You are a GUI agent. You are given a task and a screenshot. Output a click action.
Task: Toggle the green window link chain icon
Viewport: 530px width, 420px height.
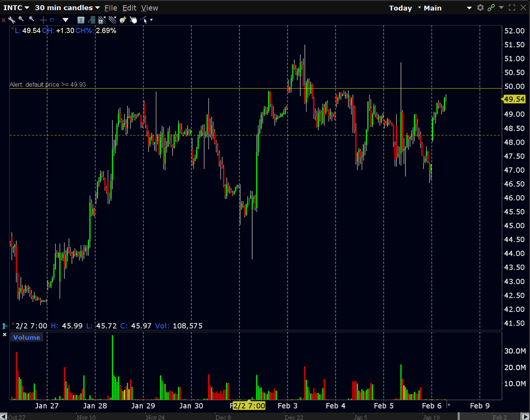(x=491, y=8)
